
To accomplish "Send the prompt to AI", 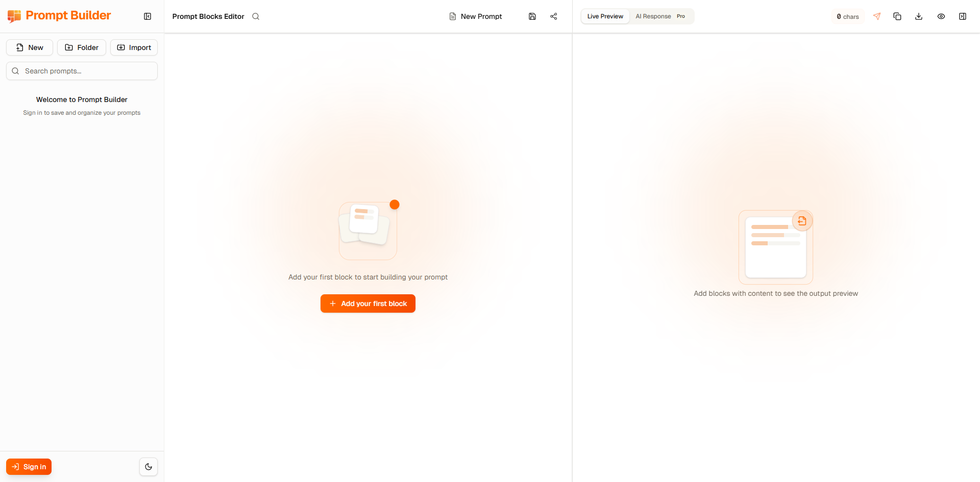I will click(x=877, y=16).
